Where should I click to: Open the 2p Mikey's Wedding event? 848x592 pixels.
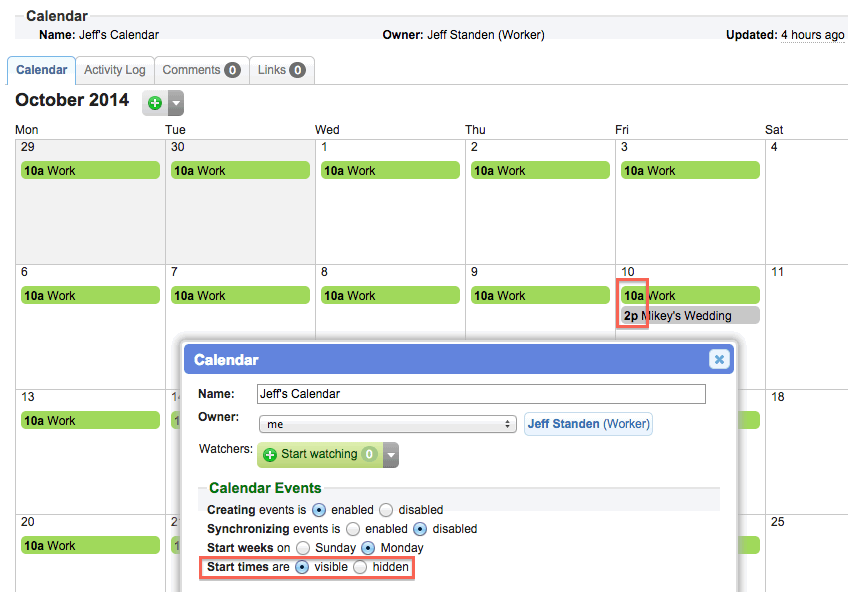(x=690, y=315)
